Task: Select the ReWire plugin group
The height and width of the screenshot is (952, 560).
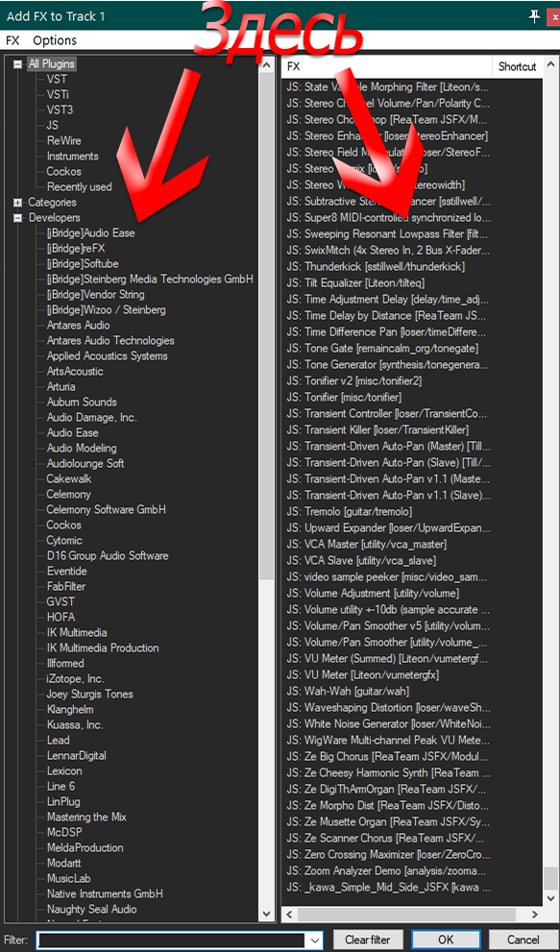Action: [63, 140]
